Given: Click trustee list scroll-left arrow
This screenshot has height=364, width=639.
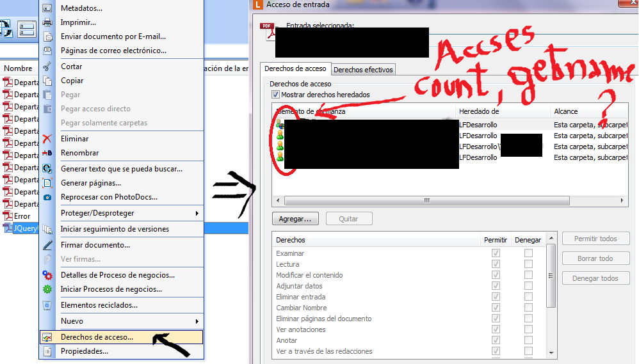Looking at the screenshot, I should pyautogui.click(x=278, y=200).
